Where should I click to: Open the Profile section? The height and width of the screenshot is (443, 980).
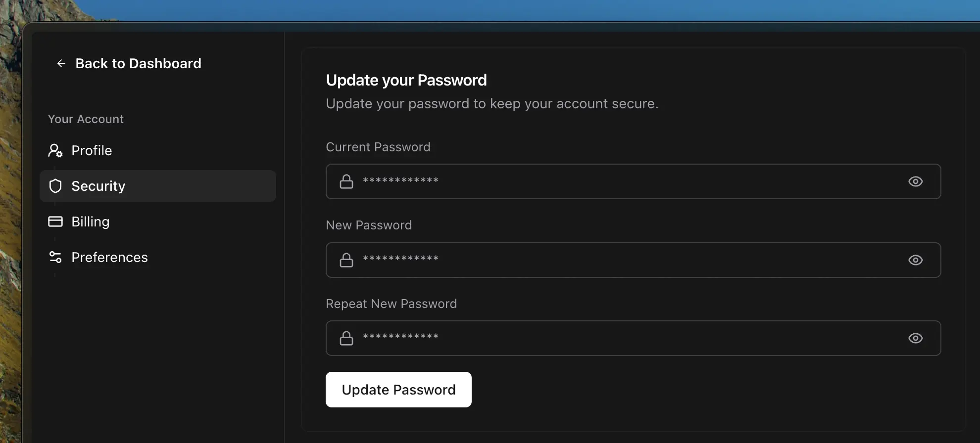pos(92,150)
